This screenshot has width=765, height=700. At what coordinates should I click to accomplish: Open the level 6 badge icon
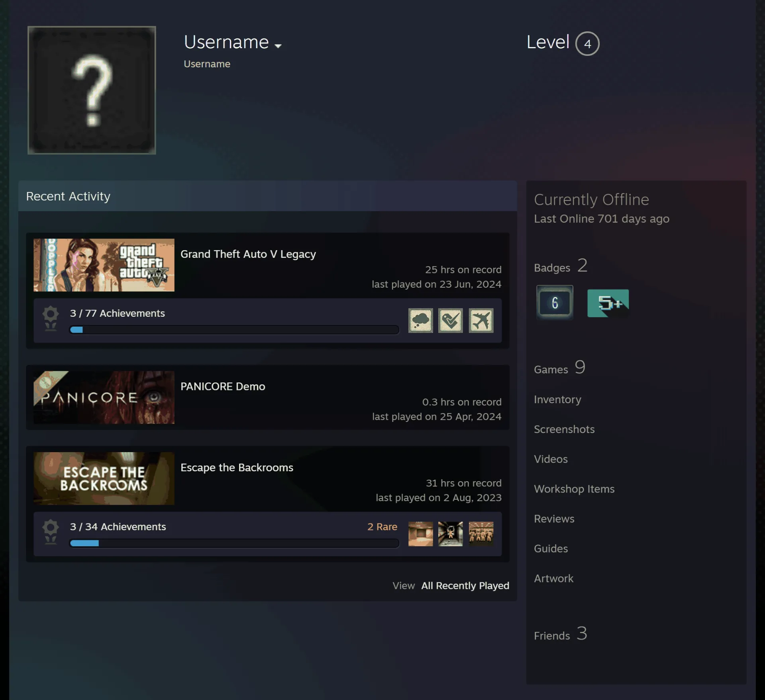coord(555,303)
